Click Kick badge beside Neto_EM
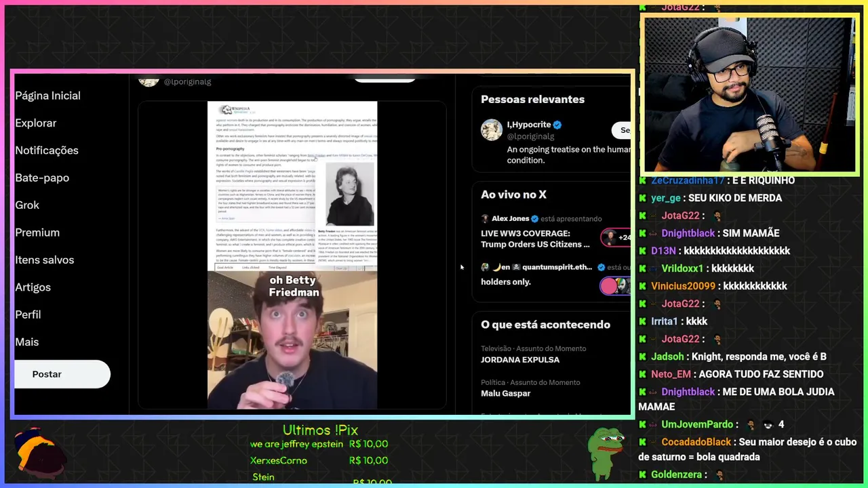The width and height of the screenshot is (868, 488). [642, 374]
